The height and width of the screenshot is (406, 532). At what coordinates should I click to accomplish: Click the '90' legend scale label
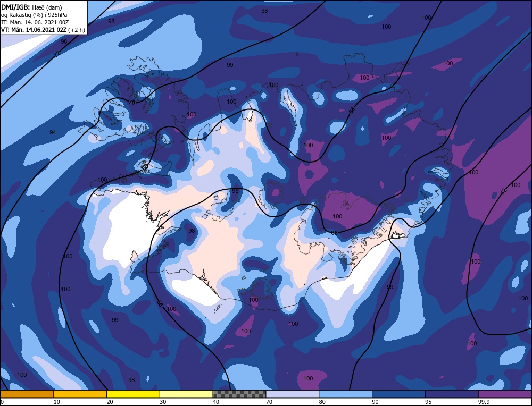click(375, 402)
